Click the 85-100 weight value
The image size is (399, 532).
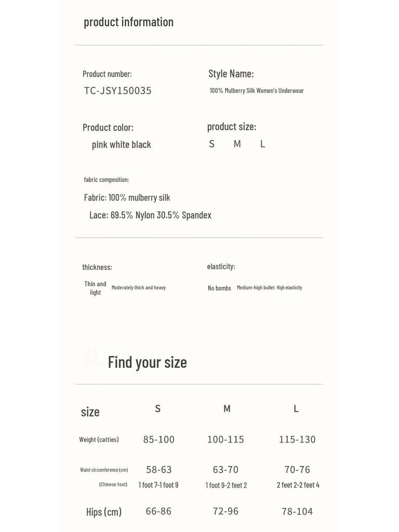click(159, 440)
